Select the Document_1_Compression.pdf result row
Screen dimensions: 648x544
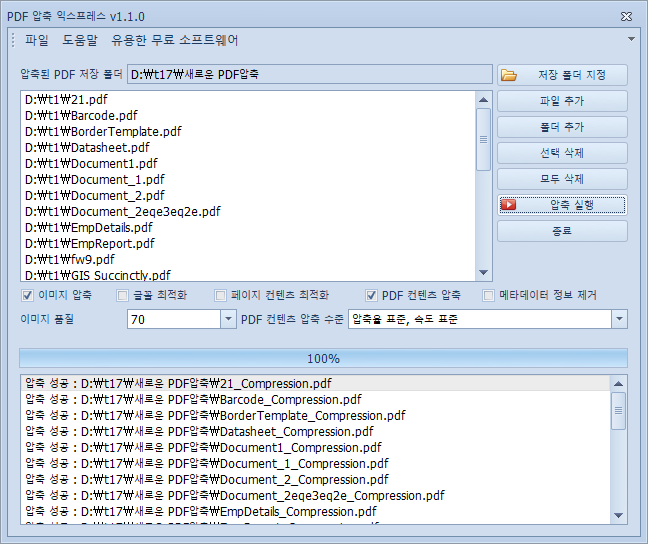316,464
